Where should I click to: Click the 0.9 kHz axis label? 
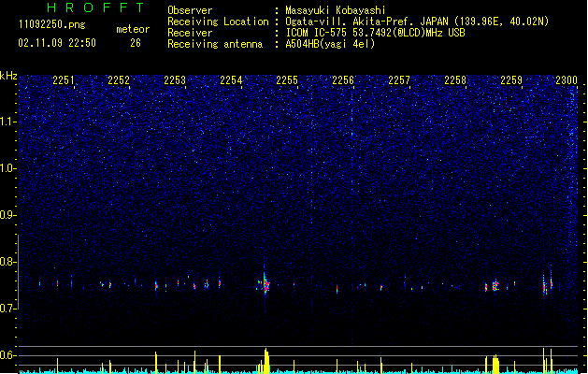(x=7, y=215)
